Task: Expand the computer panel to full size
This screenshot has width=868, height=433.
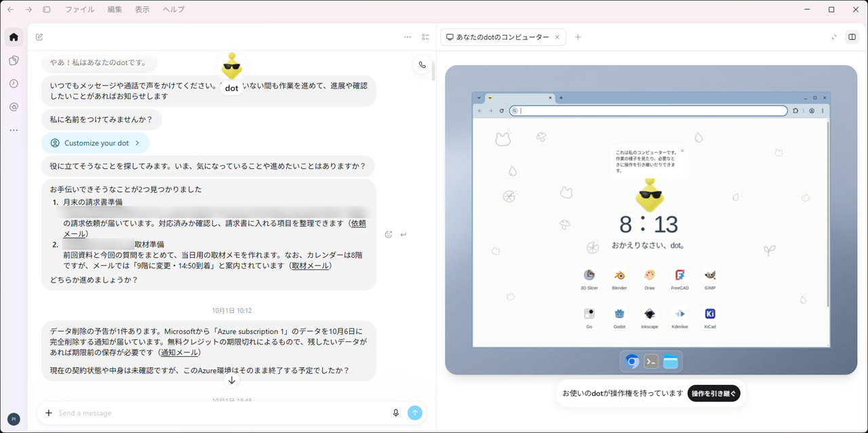Action: coord(834,37)
